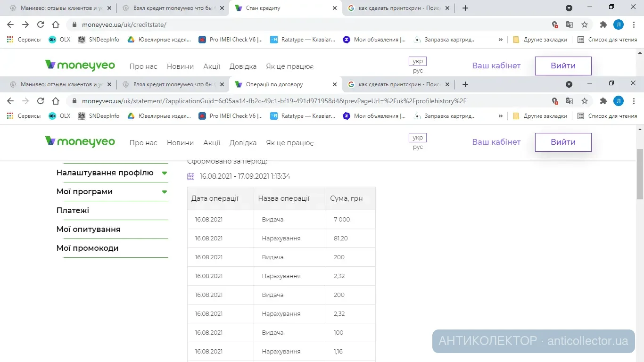Click Вийти button on Стан кредиту page
This screenshot has width=644, height=362.
(563, 66)
